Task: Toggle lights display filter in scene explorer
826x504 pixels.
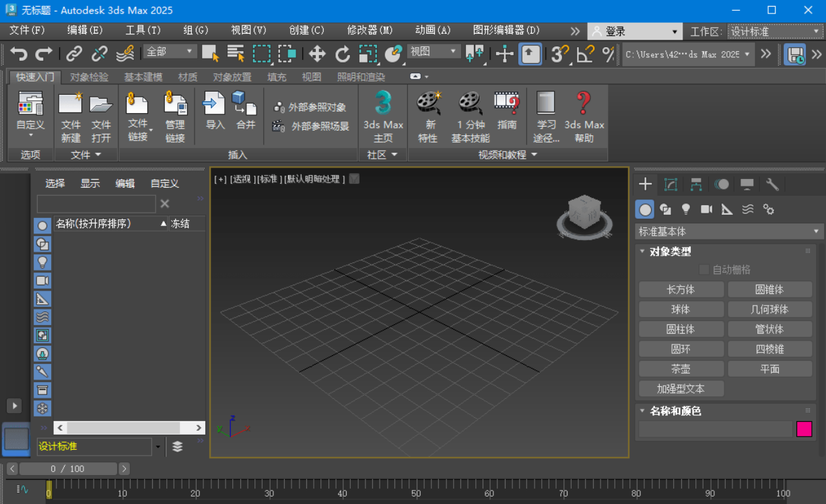Action: pyautogui.click(x=42, y=262)
